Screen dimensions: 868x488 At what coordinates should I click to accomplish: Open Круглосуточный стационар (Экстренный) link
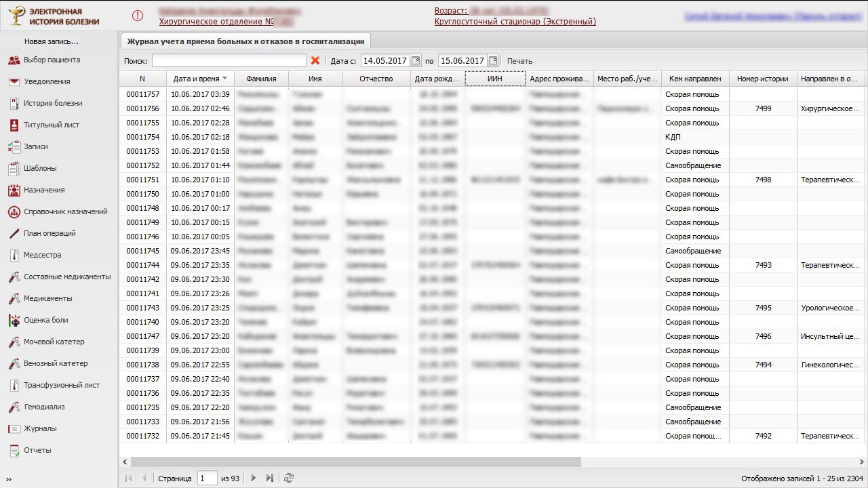[515, 22]
